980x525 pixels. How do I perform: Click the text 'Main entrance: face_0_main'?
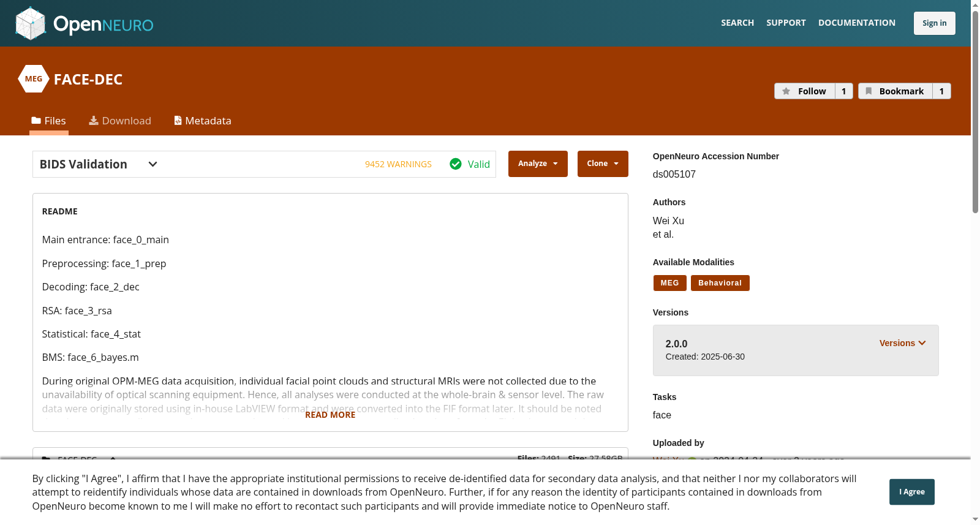[x=105, y=240]
